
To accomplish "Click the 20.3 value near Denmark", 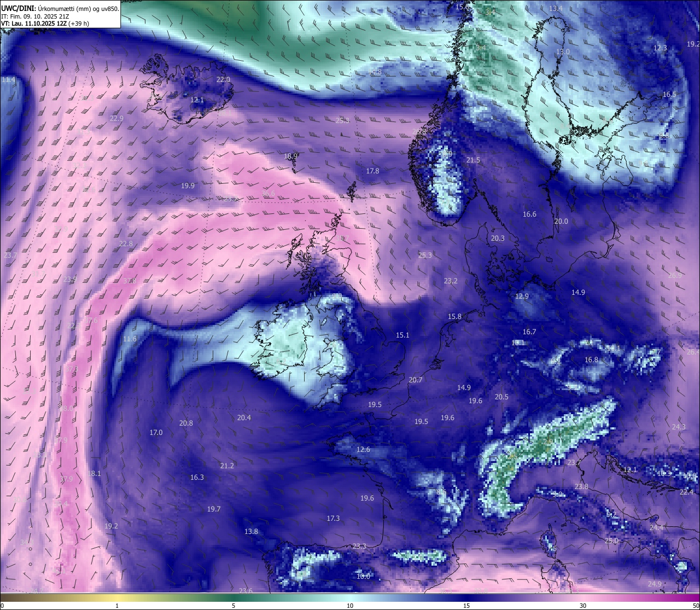I will pos(498,238).
